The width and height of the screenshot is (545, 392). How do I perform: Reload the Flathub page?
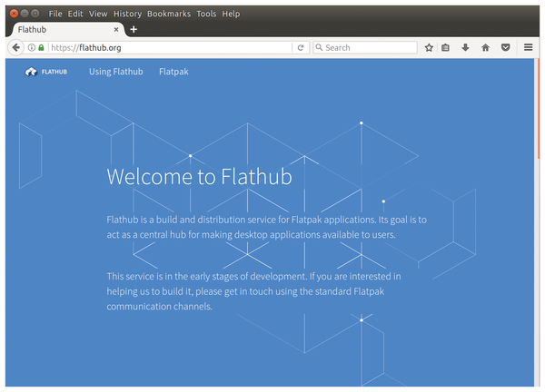pyautogui.click(x=301, y=47)
